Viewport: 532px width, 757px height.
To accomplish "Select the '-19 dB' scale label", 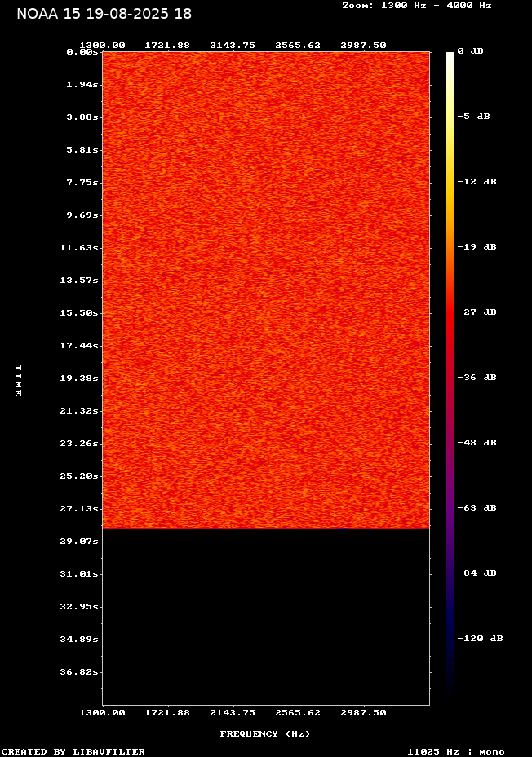I will click(477, 246).
